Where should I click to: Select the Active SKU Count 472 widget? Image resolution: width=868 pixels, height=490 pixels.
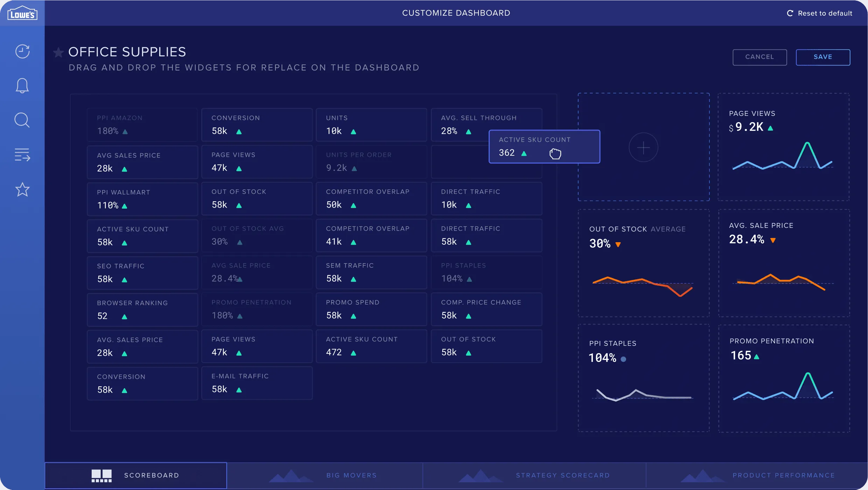371,346
